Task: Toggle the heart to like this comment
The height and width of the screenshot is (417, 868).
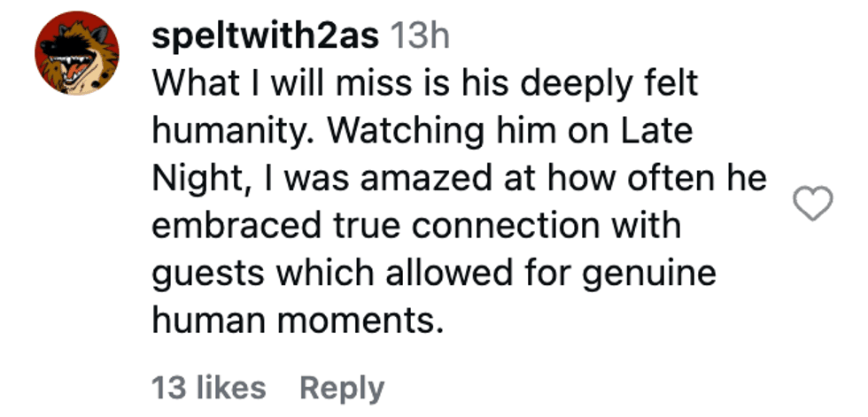Action: (x=811, y=205)
